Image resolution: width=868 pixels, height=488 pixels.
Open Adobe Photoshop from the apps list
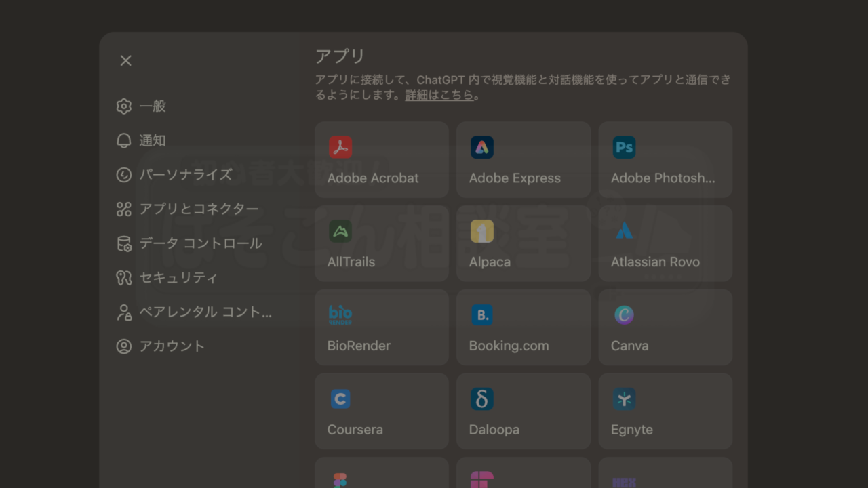pyautogui.click(x=665, y=160)
